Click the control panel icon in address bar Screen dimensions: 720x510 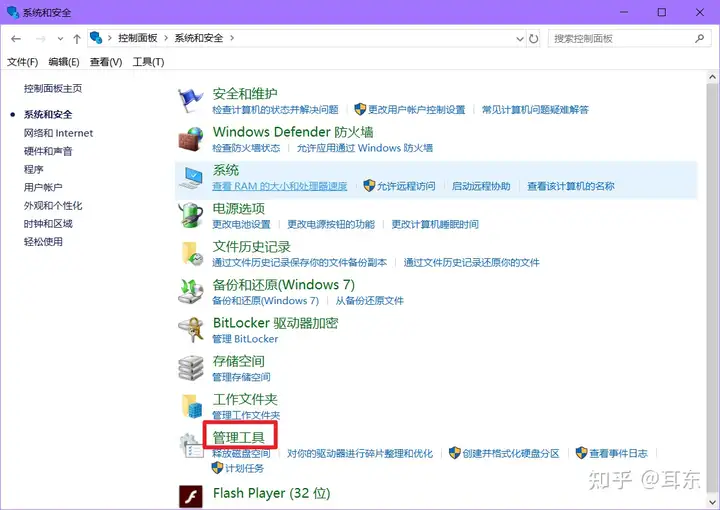[x=96, y=38]
